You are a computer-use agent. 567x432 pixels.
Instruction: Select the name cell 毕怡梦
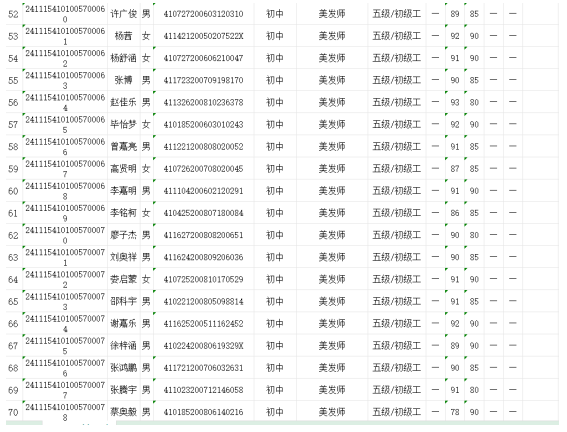pos(124,125)
